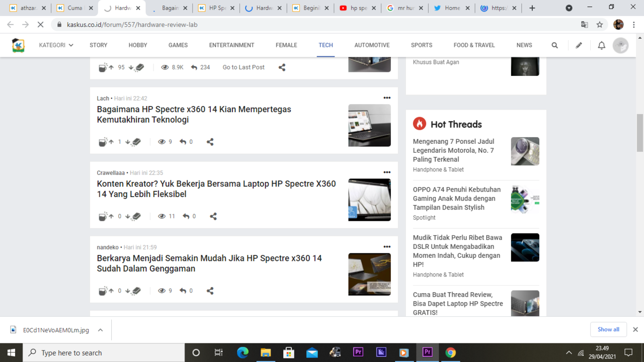Image resolution: width=644 pixels, height=362 pixels.
Task: Open thread Berkarya Menjadi Semakin Mudah
Action: pos(209,263)
